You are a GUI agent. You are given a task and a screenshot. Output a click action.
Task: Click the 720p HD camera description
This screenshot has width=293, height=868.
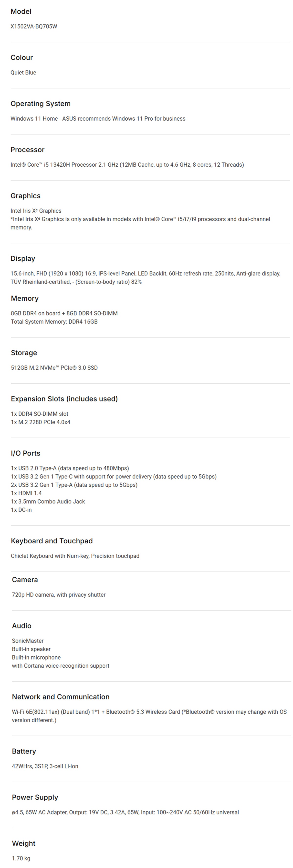pos(59,595)
